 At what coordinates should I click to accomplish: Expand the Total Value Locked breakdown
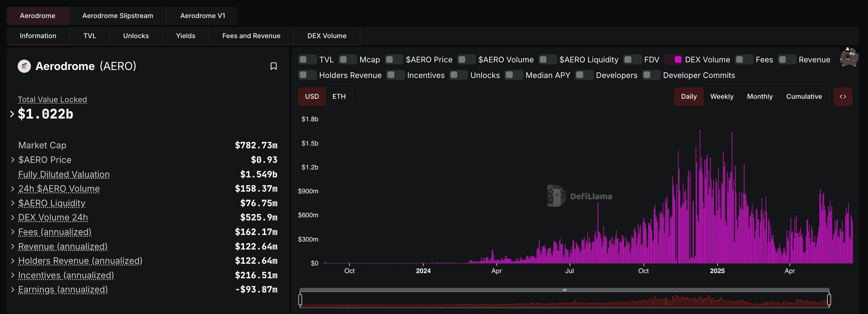pyautogui.click(x=12, y=114)
